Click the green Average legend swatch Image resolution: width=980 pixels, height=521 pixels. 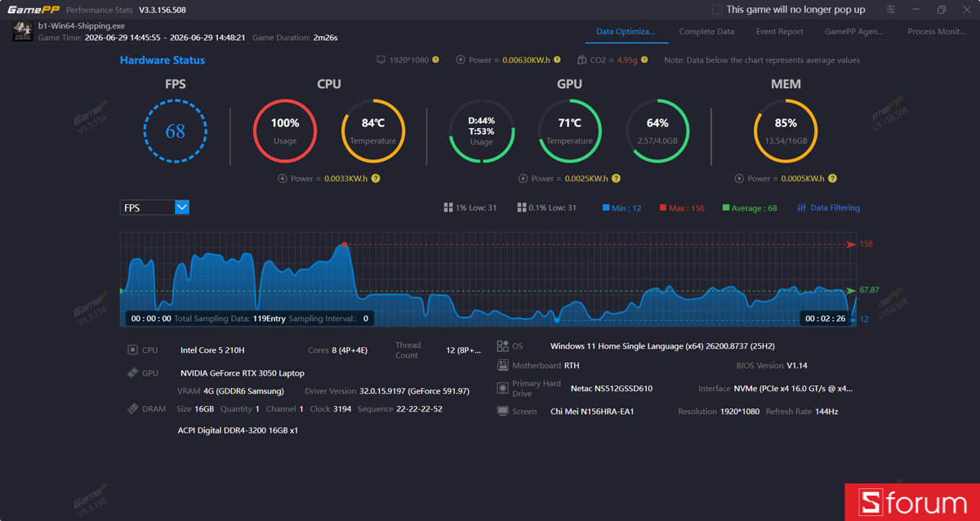coord(726,208)
